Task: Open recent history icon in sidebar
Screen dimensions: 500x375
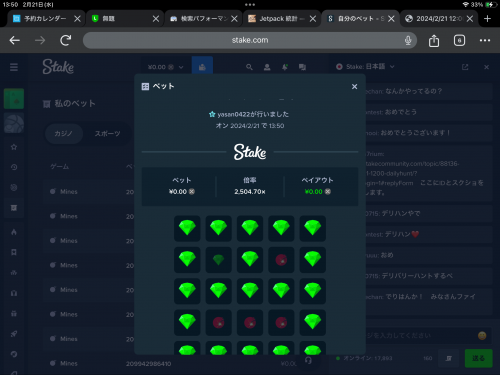Action: [x=14, y=167]
